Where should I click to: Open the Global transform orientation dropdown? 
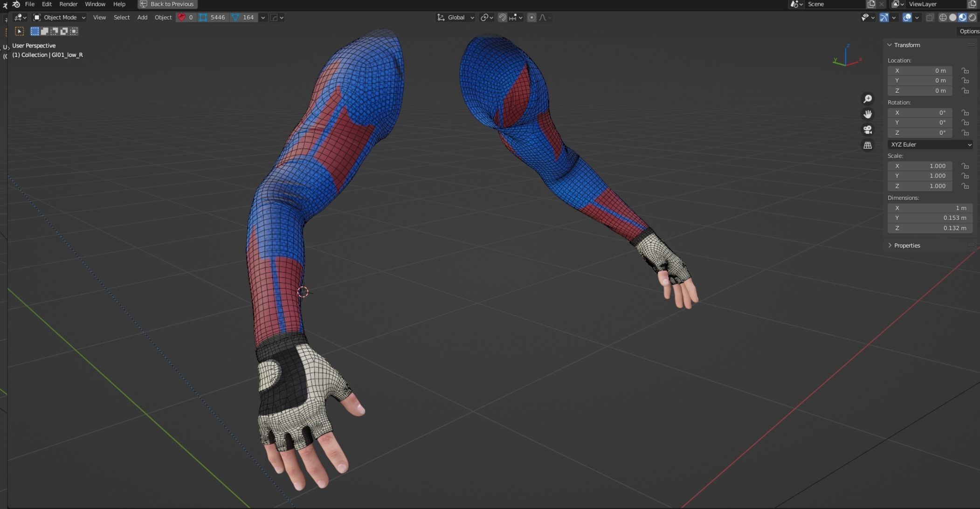pos(455,18)
